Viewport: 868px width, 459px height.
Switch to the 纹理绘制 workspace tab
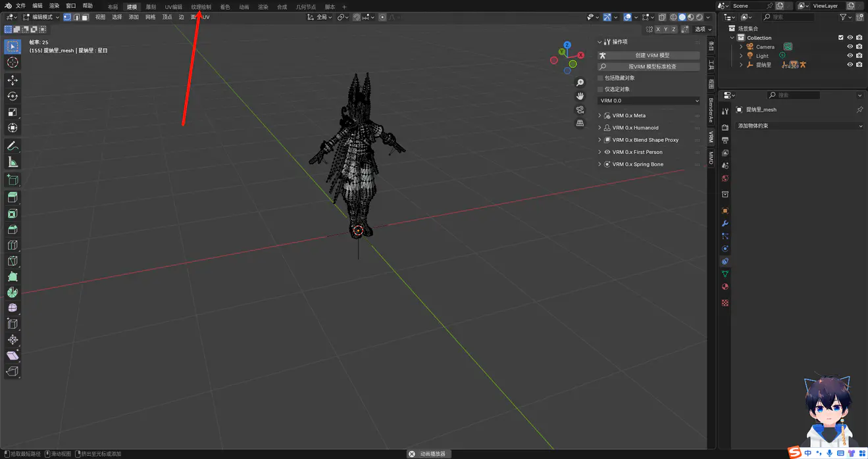point(201,7)
